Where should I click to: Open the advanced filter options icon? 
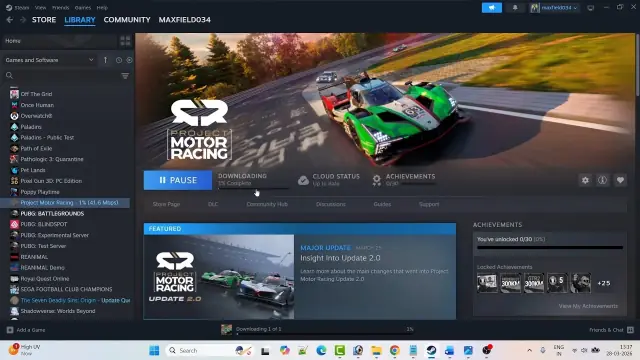point(125,76)
